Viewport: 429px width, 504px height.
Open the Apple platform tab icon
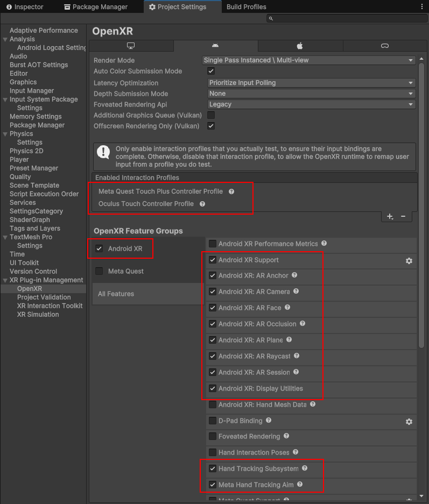[300, 46]
